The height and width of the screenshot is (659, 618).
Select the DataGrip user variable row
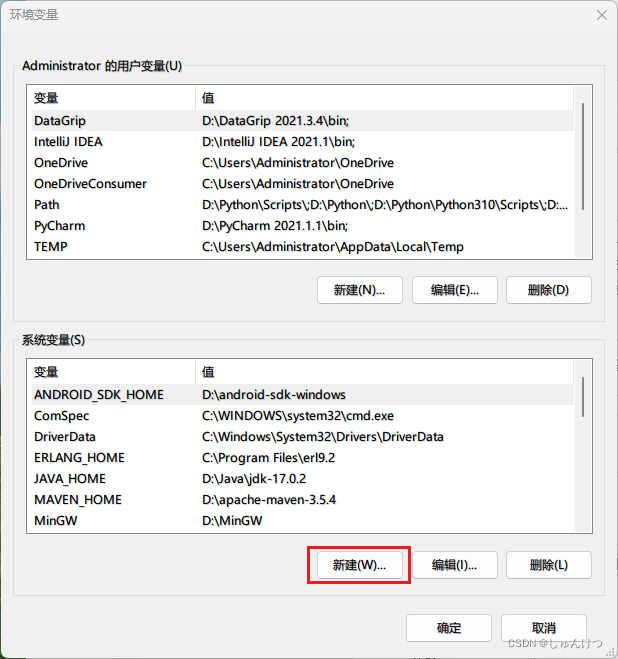303,121
